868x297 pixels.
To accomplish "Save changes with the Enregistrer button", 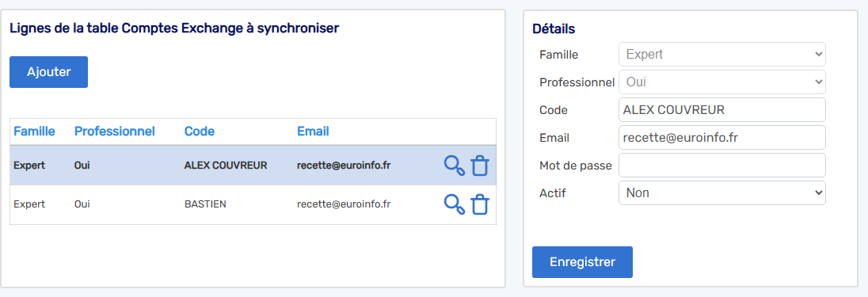I will [582, 262].
